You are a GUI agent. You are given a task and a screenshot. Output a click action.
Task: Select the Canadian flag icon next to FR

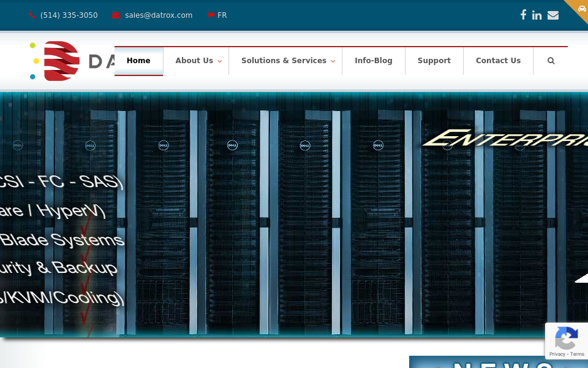211,15
